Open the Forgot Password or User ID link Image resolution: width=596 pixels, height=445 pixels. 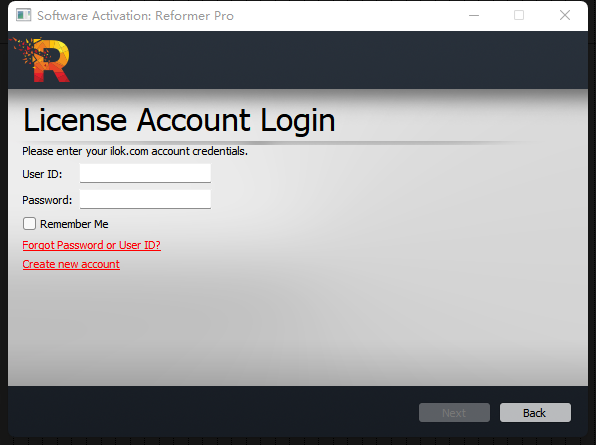(92, 245)
